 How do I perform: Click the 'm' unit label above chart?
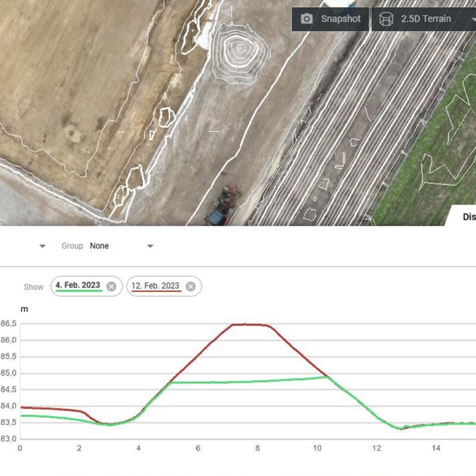[24, 309]
